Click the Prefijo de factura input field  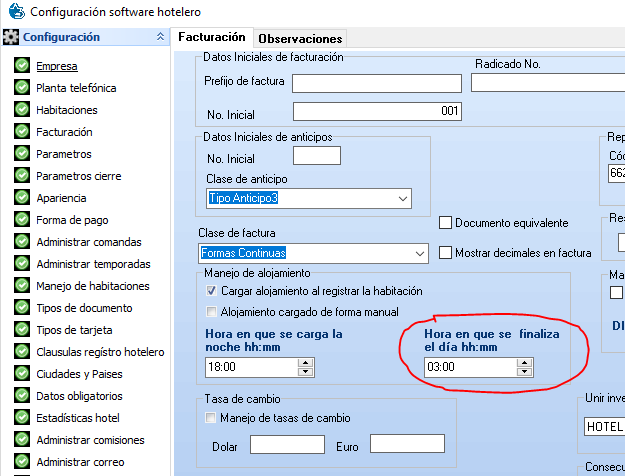[377, 82]
